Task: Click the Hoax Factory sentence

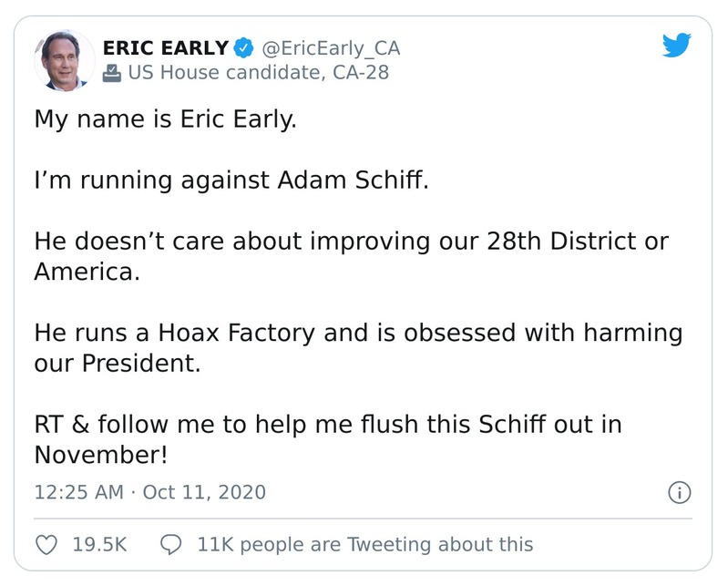Action: tap(358, 333)
